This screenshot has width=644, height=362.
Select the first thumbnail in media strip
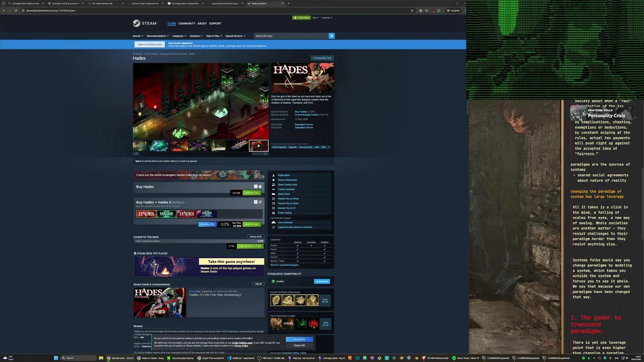pos(140,146)
